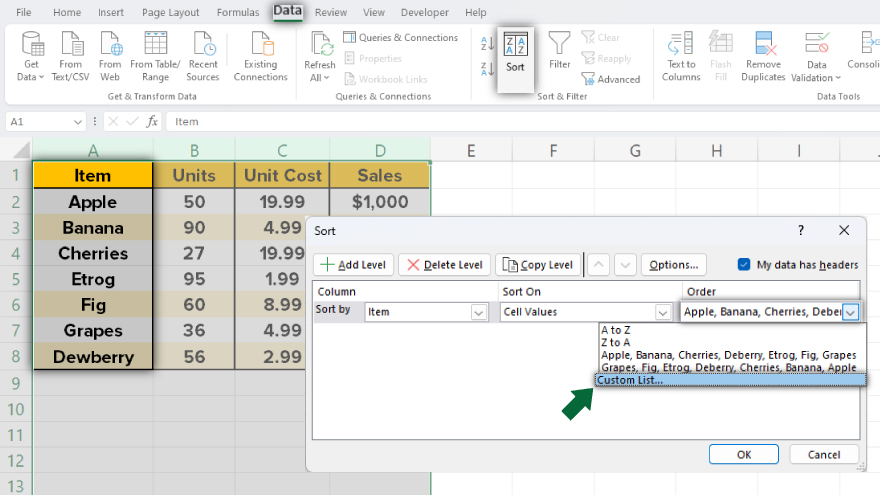
Task: Move sort level down arrow
Action: (625, 265)
